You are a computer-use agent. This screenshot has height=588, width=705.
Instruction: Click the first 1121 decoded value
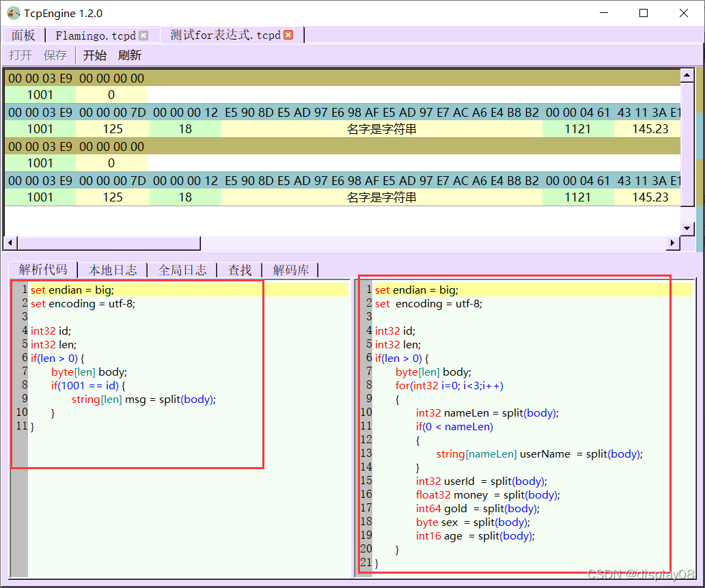(578, 129)
